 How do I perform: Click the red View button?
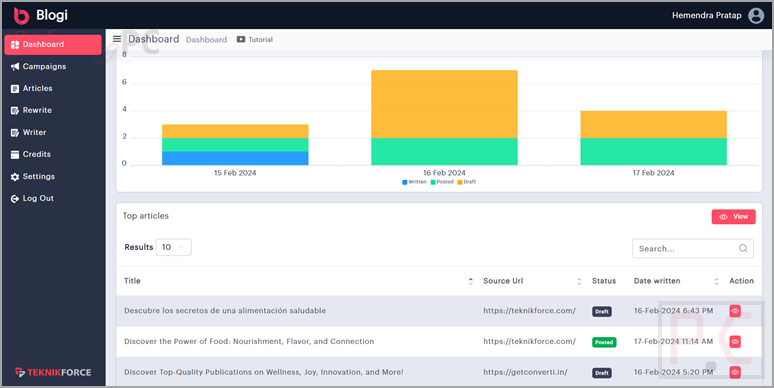pos(734,217)
